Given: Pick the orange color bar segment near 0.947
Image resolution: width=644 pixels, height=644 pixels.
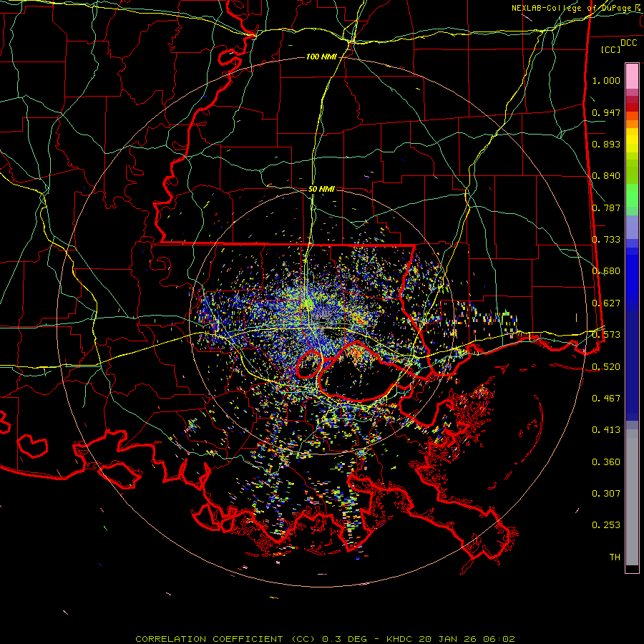Looking at the screenshot, I should 632,120.
